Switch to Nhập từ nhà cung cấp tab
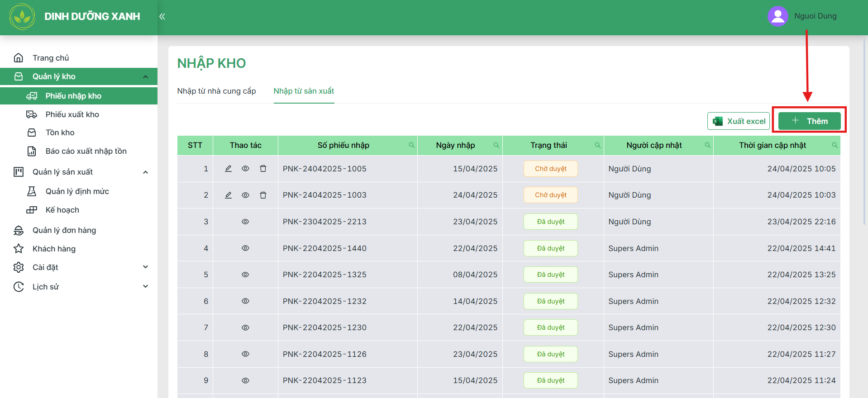This screenshot has width=868, height=398. tap(217, 91)
